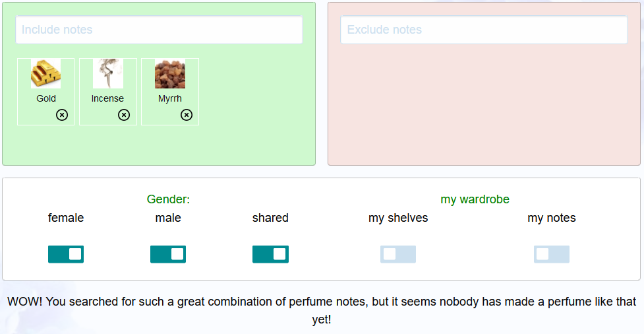Remove the Incense note
Viewport: 644px width, 334px height.
(124, 116)
